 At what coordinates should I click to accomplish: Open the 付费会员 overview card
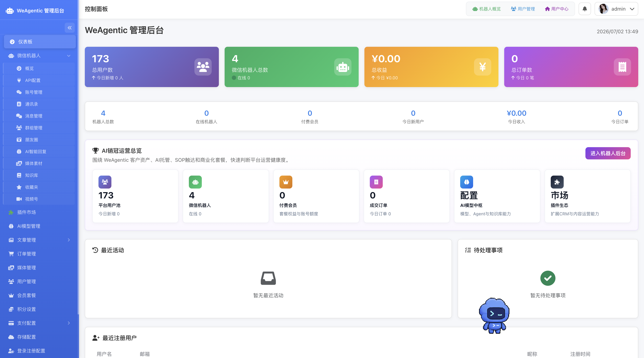[316, 196]
